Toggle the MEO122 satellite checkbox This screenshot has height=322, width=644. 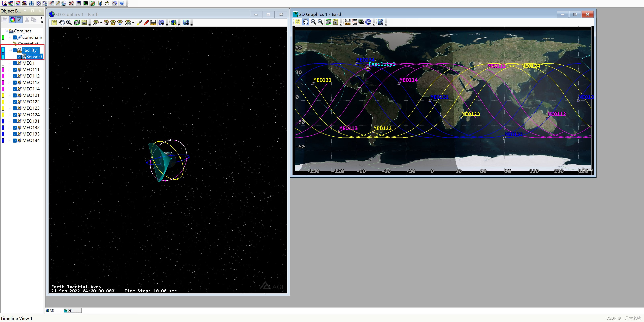coord(15,102)
